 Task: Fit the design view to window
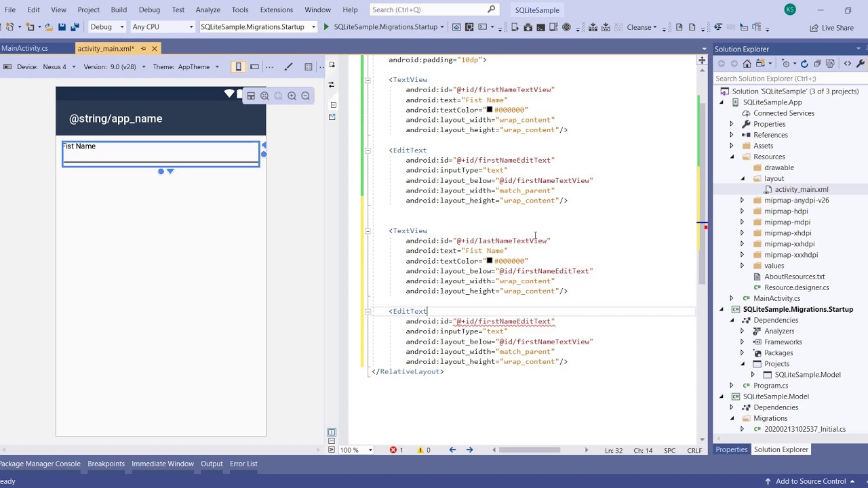click(x=265, y=96)
